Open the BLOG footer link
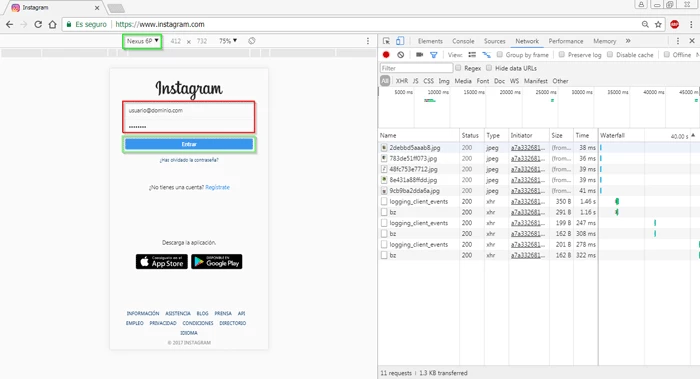 coord(202,313)
